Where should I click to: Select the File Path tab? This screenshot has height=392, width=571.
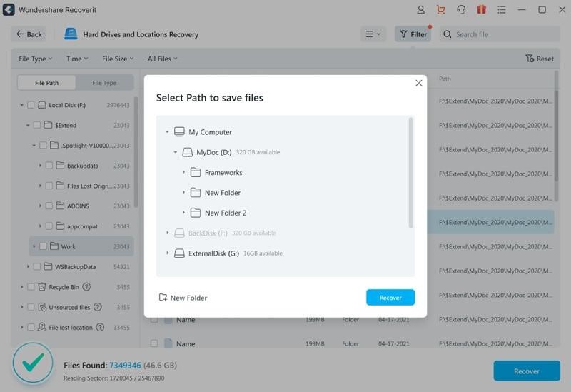46,83
